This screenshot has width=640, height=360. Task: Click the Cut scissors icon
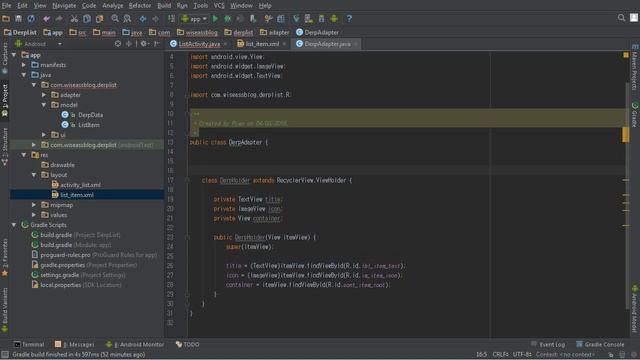click(x=74, y=19)
